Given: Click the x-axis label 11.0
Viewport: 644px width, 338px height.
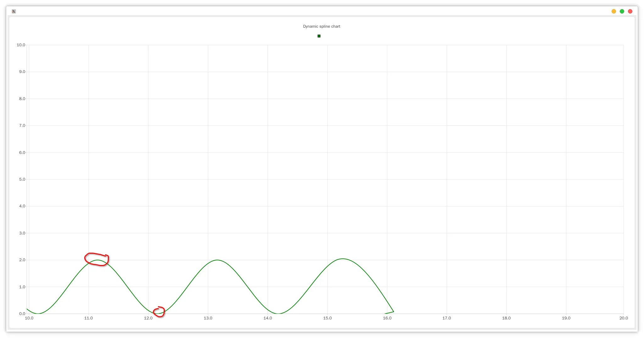Looking at the screenshot, I should (88, 318).
